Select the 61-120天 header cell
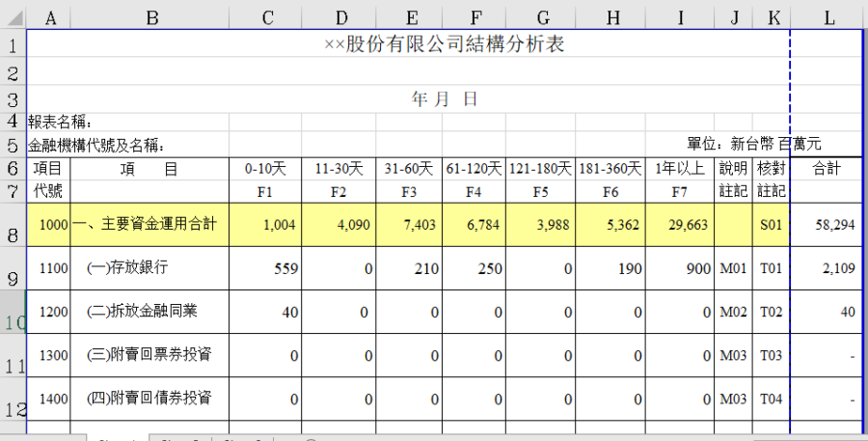This screenshot has height=441, width=868. (x=474, y=169)
